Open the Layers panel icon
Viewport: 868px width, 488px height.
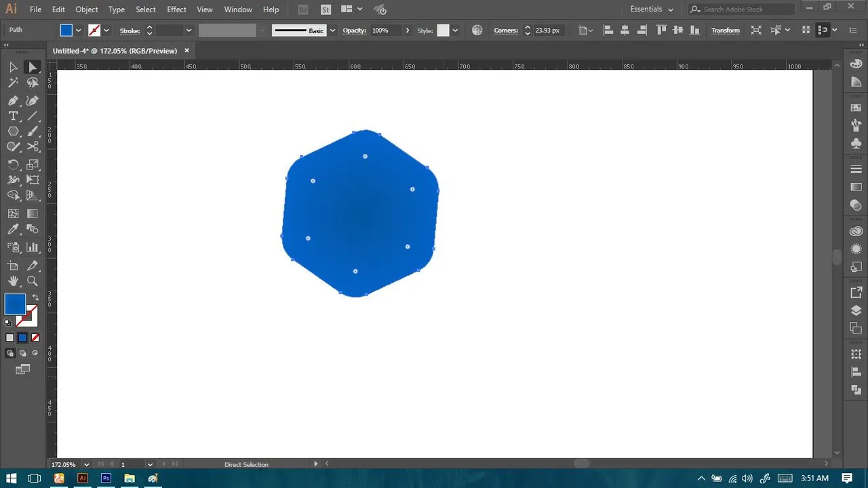[x=856, y=310]
